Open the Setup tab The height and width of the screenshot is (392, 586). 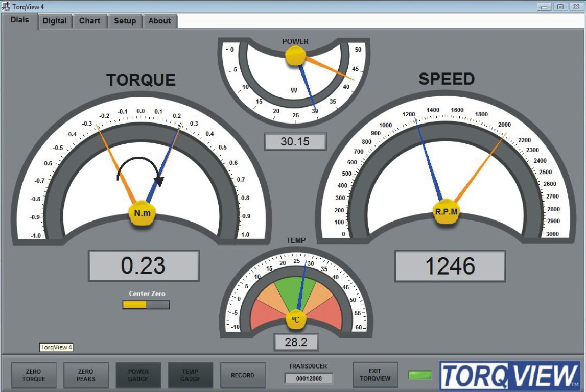coord(125,21)
